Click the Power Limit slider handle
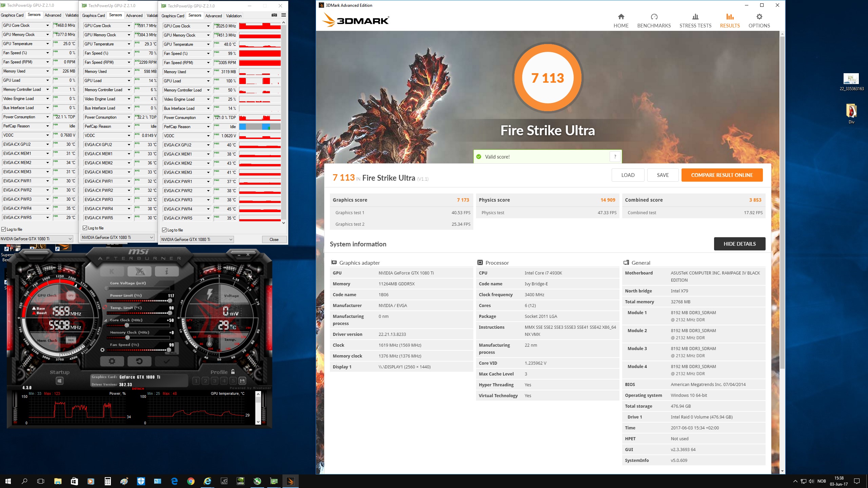This screenshot has width=868, height=488. coord(170,301)
